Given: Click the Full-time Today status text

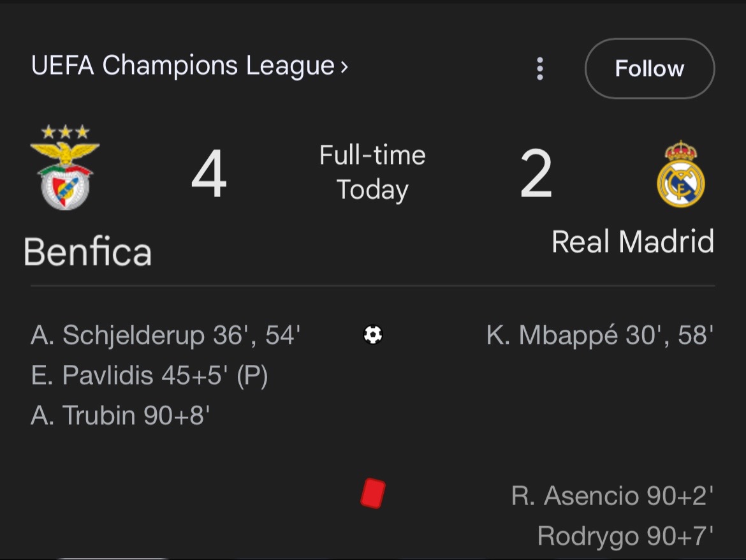Looking at the screenshot, I should click(372, 173).
